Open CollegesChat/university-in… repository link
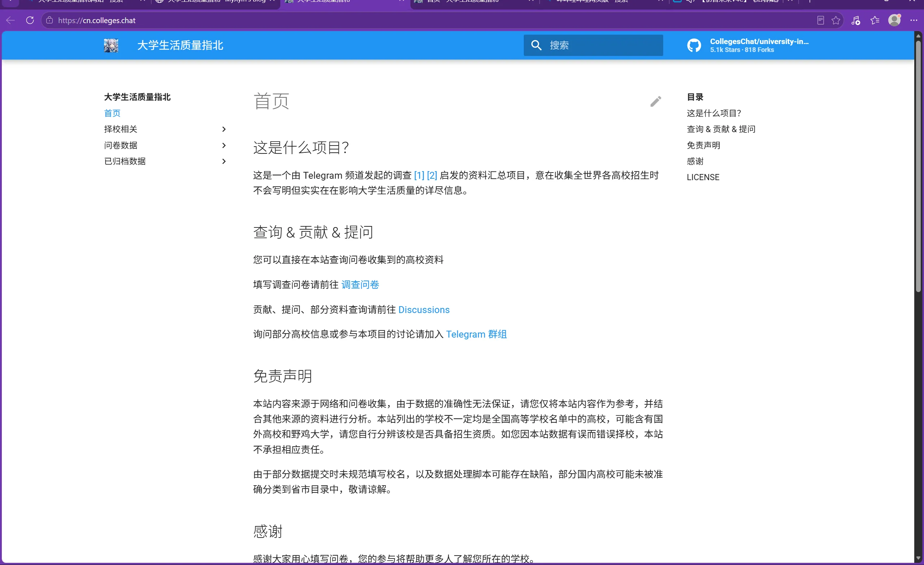 click(759, 42)
